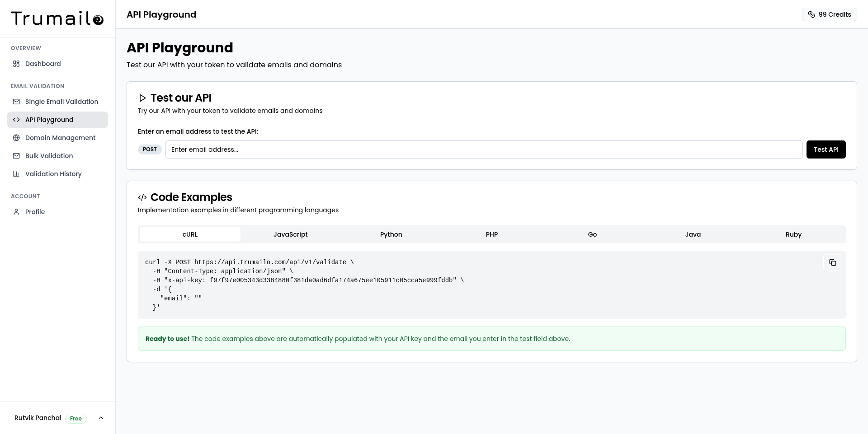The image size is (868, 434).
Task: Open the Ruby code tab
Action: tap(793, 234)
